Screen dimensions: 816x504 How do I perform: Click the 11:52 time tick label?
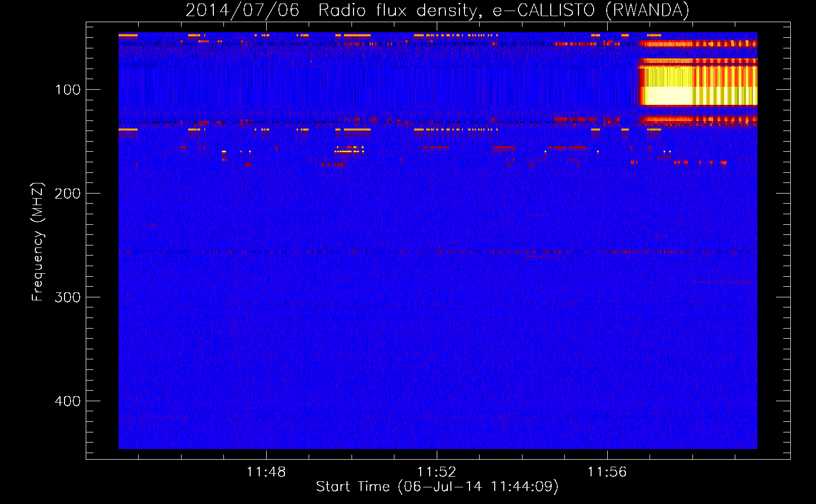(436, 472)
